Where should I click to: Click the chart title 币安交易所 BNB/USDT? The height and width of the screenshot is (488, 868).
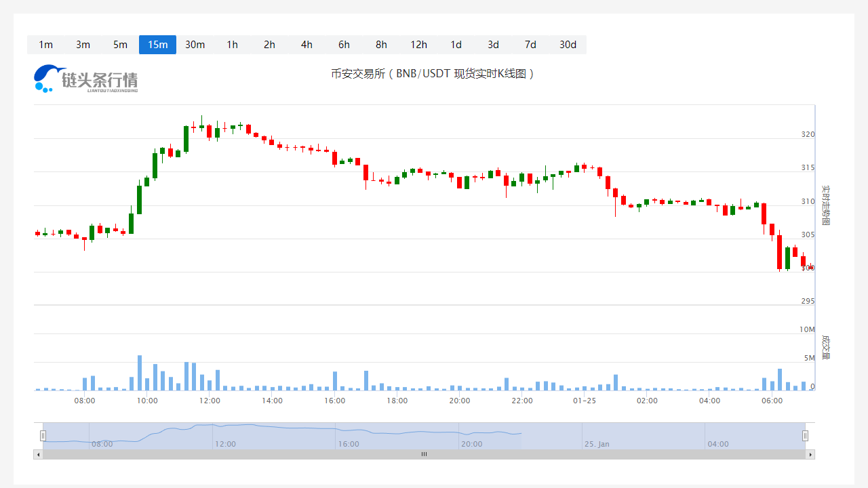(433, 73)
